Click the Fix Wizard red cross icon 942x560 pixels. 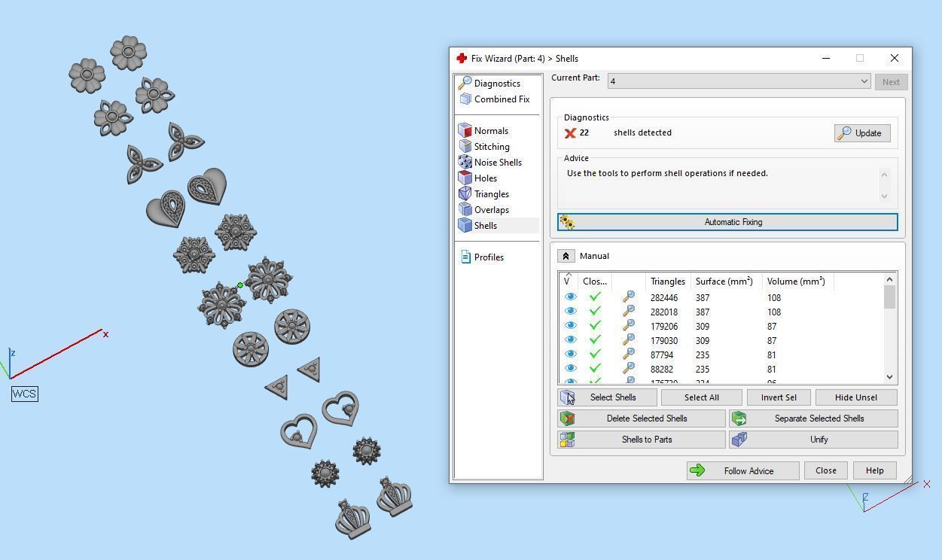pyautogui.click(x=462, y=58)
